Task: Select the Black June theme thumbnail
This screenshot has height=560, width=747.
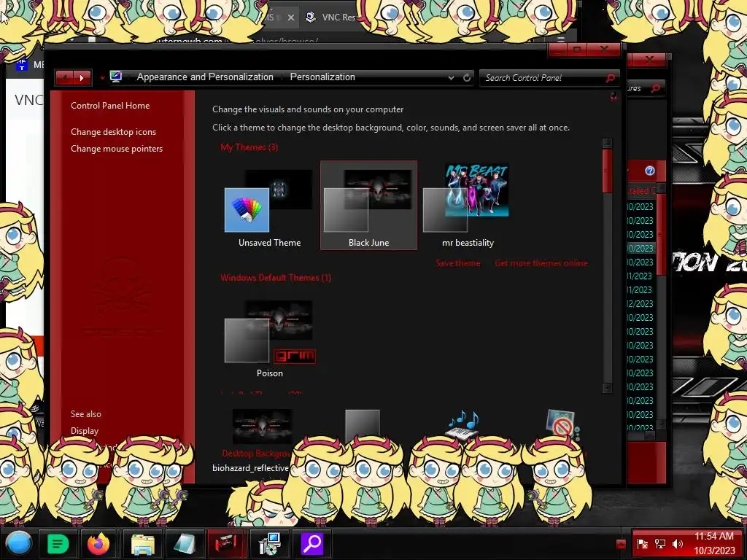Action: click(368, 205)
